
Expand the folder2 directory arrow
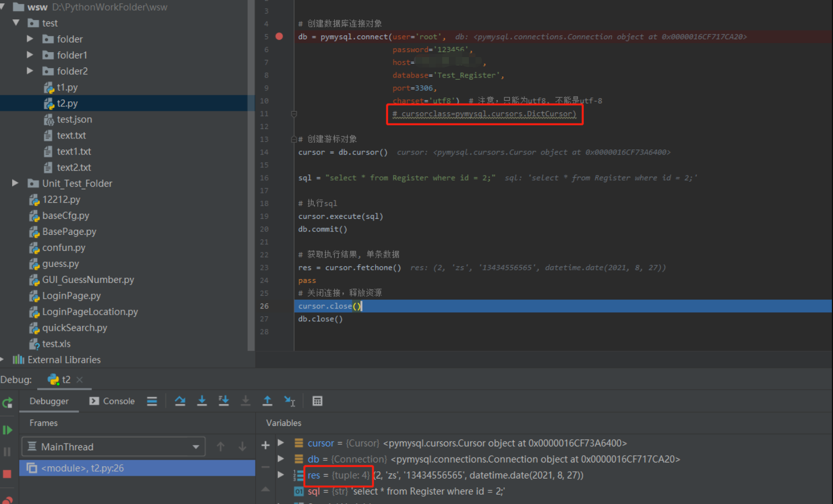[30, 71]
